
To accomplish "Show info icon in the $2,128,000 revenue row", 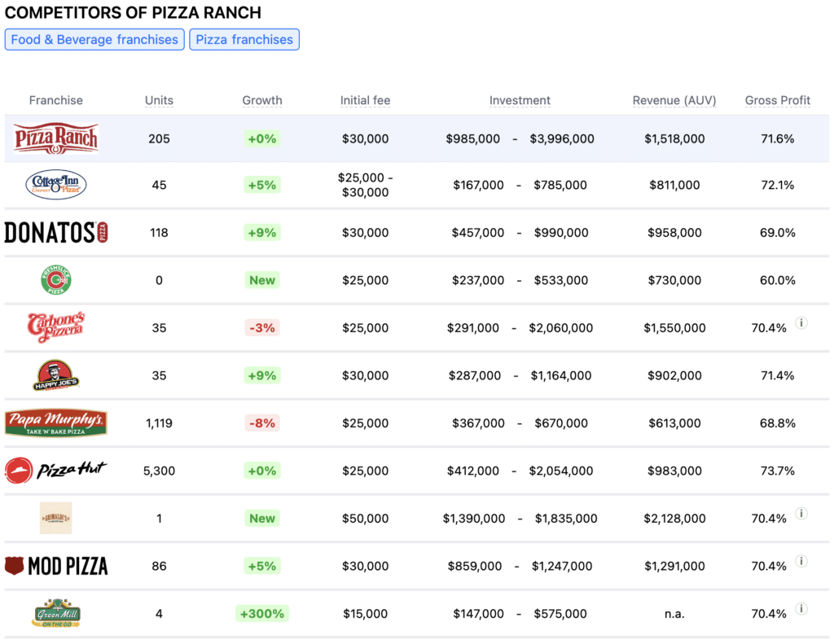I will [x=801, y=513].
